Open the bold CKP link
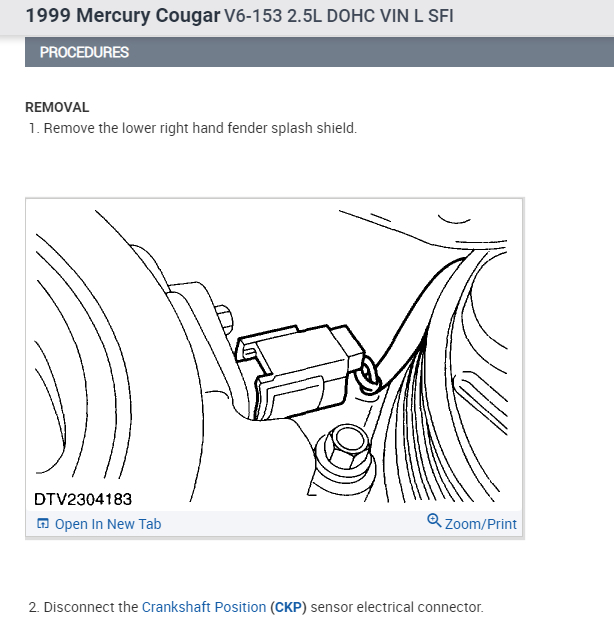 coord(288,607)
